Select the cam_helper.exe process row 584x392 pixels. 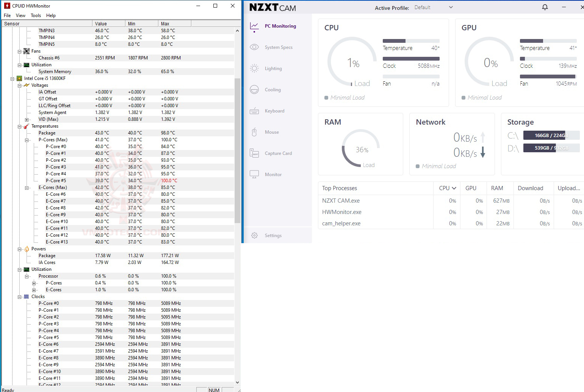[x=451, y=223]
